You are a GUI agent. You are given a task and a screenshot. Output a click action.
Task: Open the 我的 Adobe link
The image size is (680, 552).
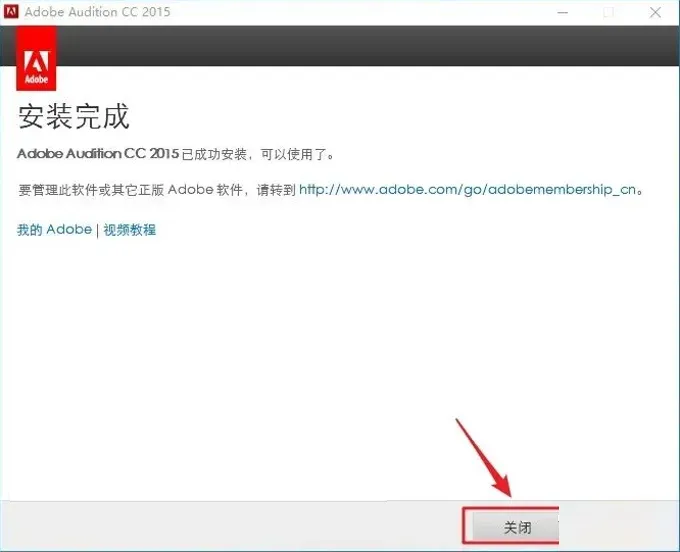coord(54,229)
